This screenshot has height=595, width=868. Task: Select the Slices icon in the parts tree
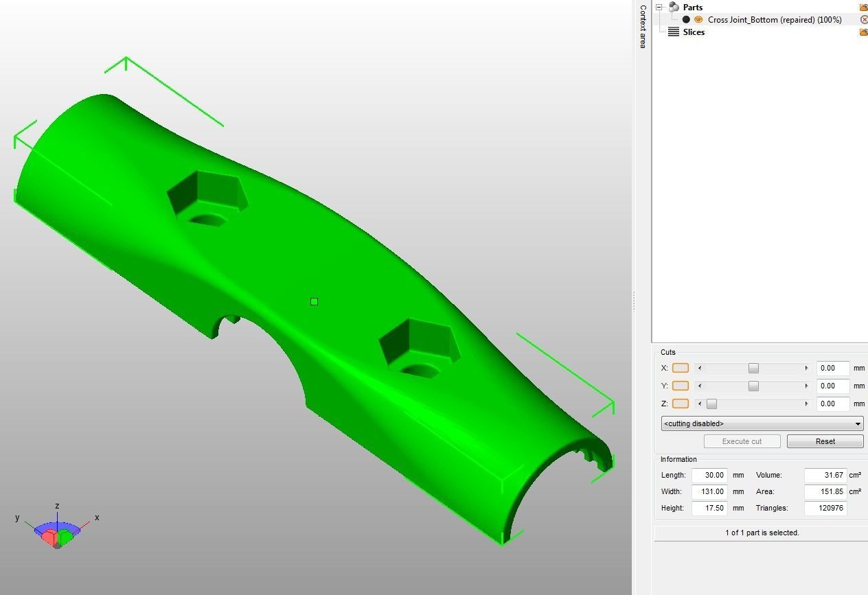click(x=672, y=32)
